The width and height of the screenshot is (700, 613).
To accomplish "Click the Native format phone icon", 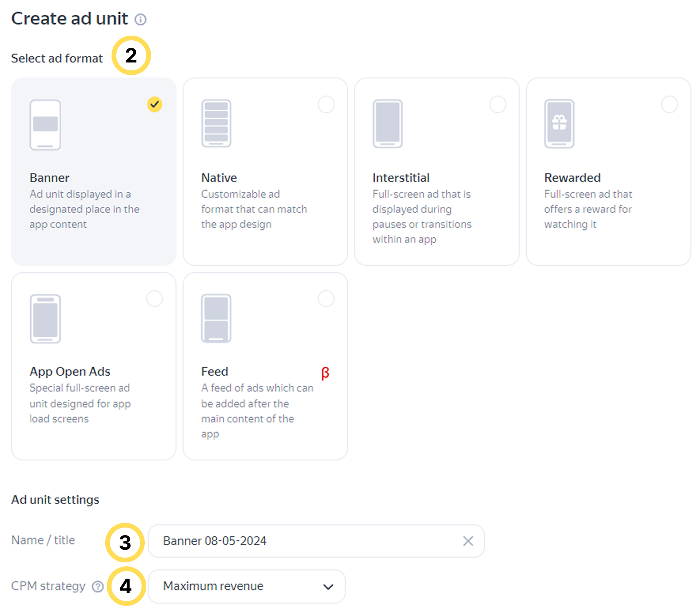I will point(216,123).
